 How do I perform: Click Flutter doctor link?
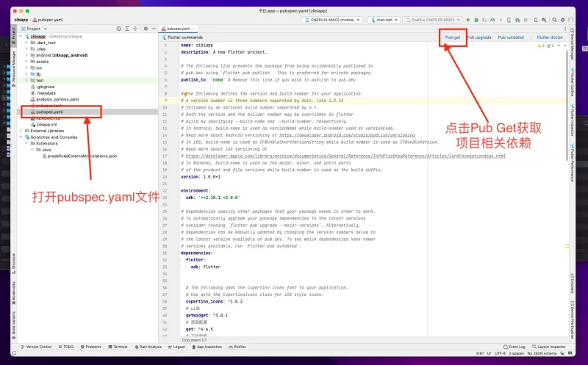point(550,37)
